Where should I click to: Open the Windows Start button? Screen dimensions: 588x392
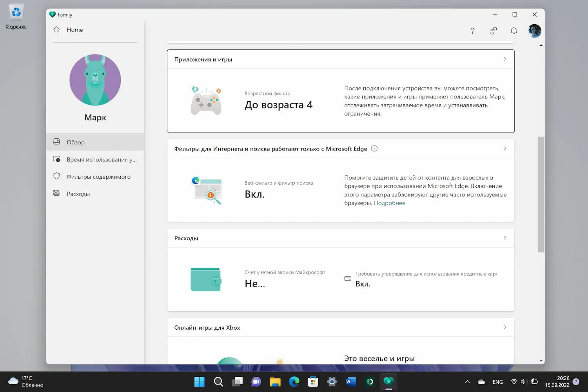[x=200, y=381]
